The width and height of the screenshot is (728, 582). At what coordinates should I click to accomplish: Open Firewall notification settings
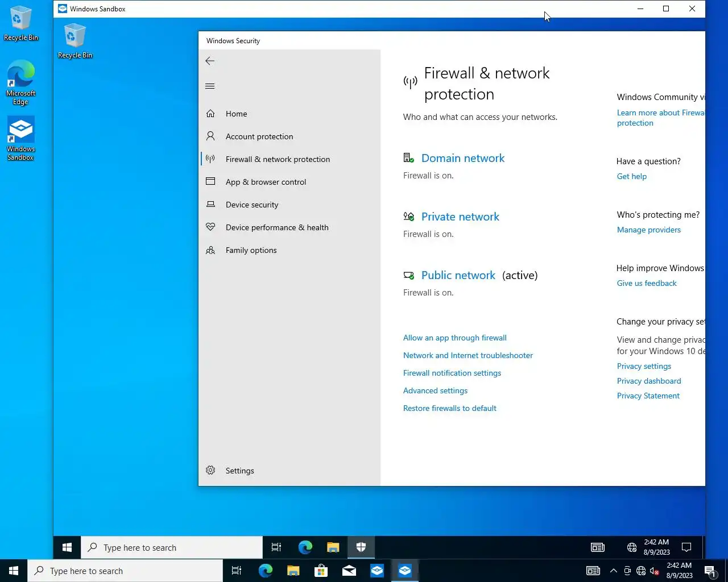(452, 373)
